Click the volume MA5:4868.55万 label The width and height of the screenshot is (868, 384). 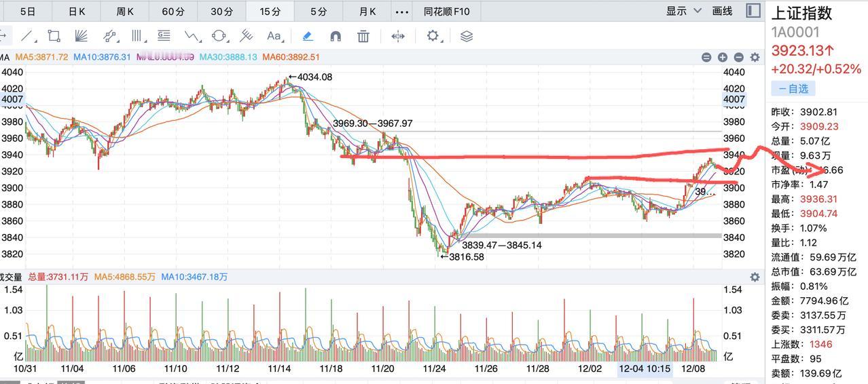(x=124, y=277)
